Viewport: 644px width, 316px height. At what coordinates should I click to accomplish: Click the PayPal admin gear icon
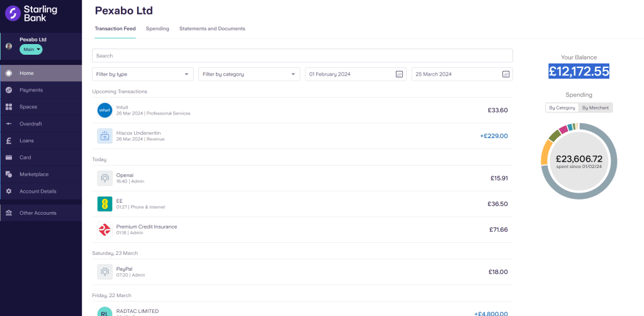tap(105, 272)
